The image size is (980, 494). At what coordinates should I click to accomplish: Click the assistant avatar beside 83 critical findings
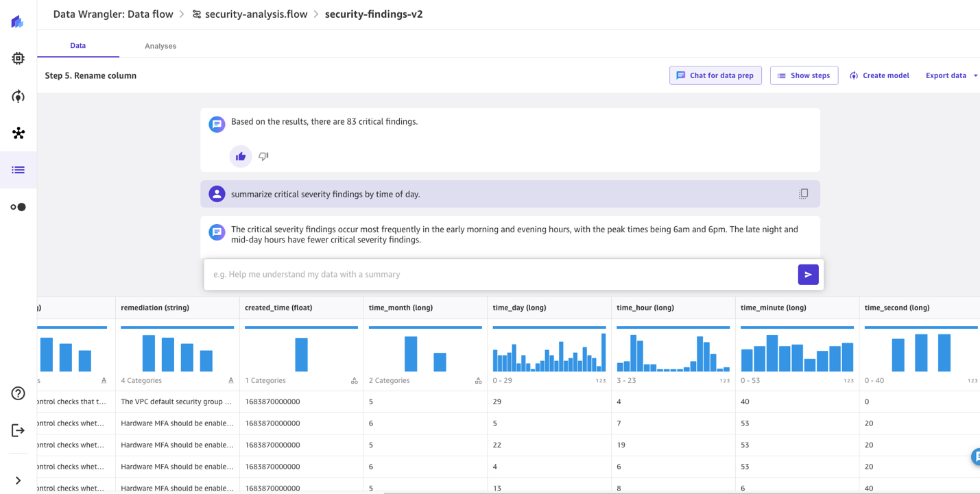217,124
